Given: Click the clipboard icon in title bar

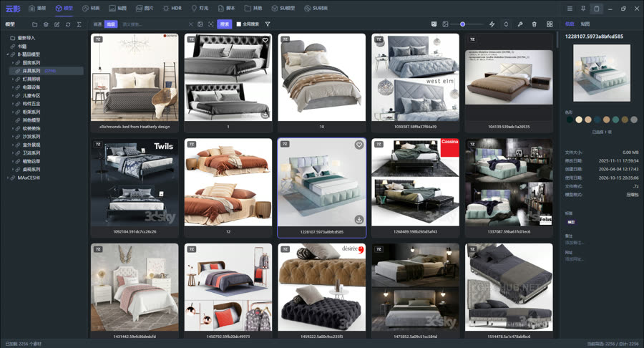Looking at the screenshot, I should (596, 8).
